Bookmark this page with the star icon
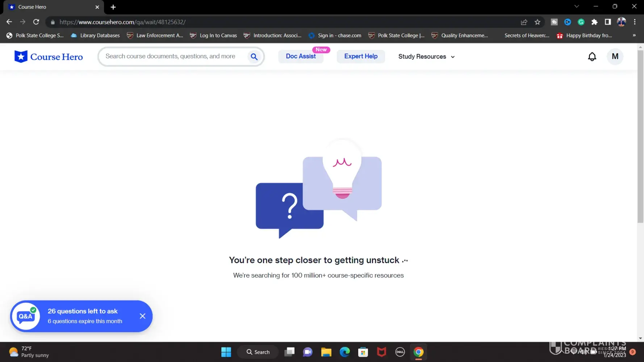This screenshot has height=362, width=644. [x=538, y=22]
